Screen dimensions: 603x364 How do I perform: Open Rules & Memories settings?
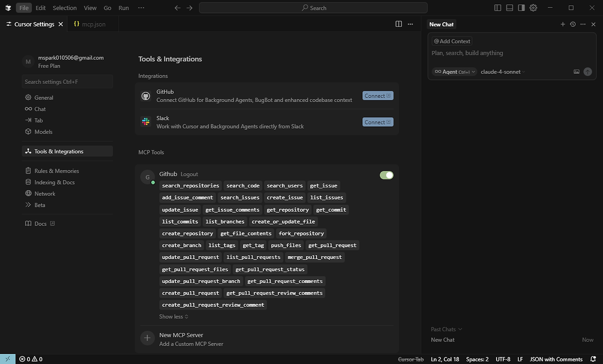point(67,171)
